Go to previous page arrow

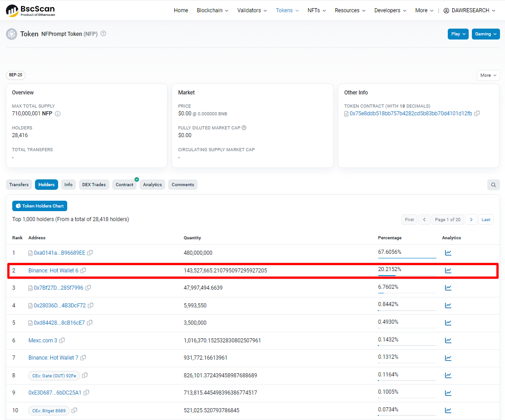[425, 220]
